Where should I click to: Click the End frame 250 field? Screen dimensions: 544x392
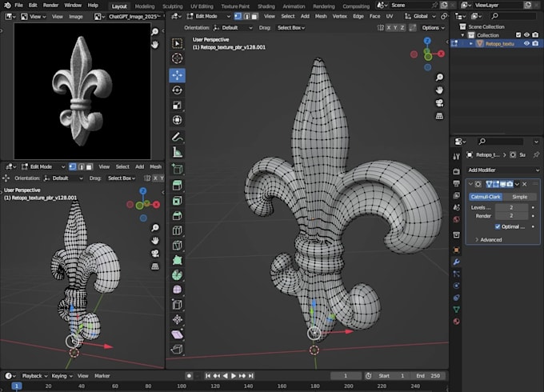click(x=428, y=376)
